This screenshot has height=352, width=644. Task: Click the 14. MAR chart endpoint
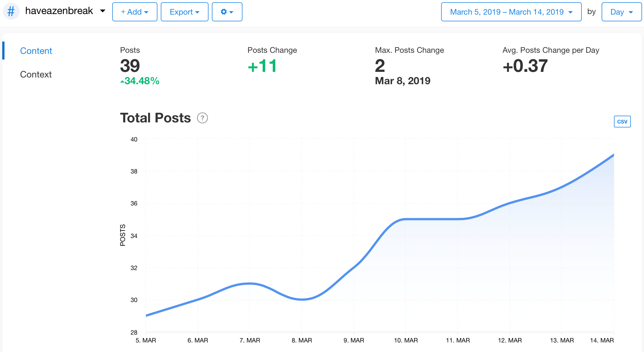[x=613, y=155]
